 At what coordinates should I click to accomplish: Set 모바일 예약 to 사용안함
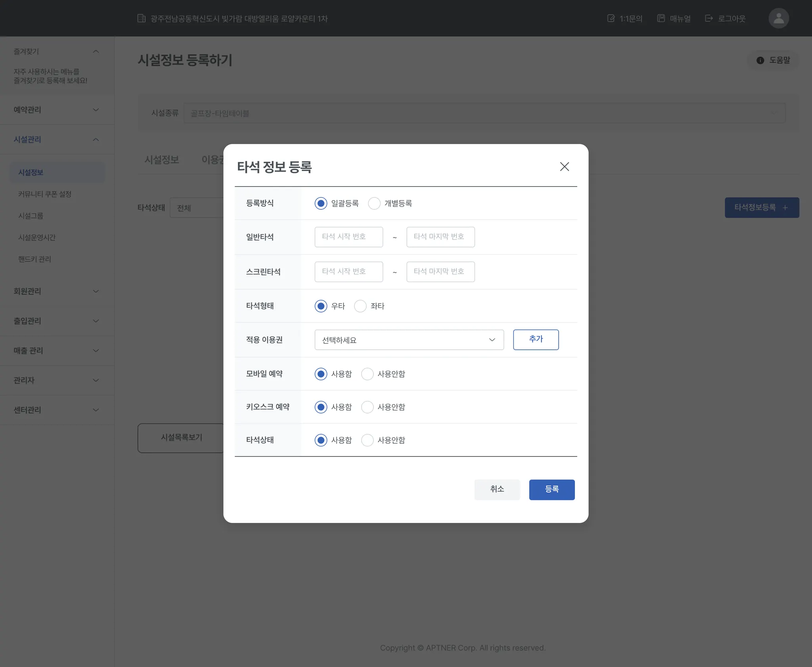367,374
